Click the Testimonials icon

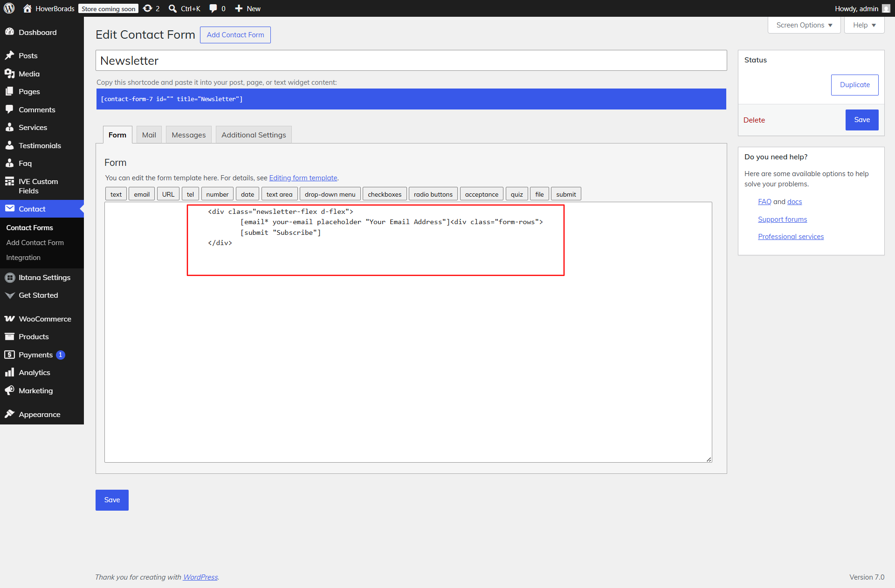[9, 145]
